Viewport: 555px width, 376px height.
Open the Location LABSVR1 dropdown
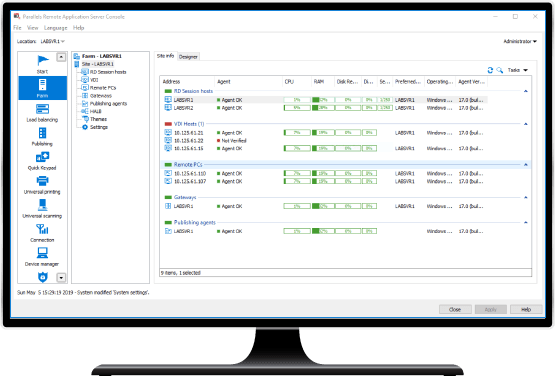pyautogui.click(x=52, y=41)
